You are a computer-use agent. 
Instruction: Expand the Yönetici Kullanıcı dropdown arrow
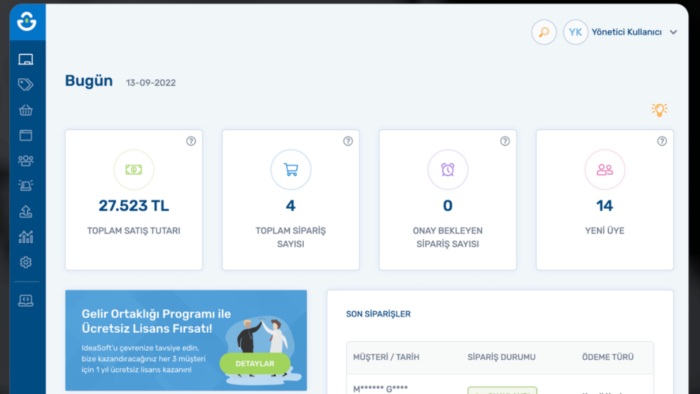673,32
